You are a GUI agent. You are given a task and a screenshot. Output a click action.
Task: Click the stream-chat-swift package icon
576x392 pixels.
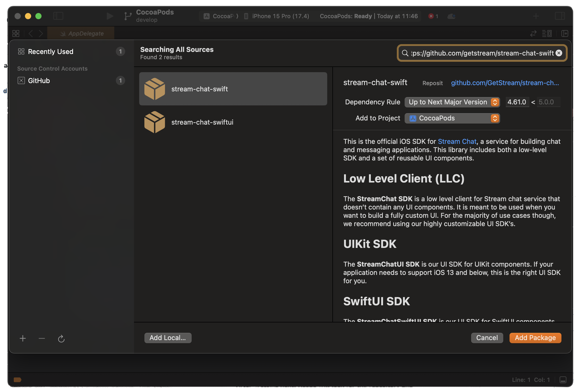tap(155, 89)
